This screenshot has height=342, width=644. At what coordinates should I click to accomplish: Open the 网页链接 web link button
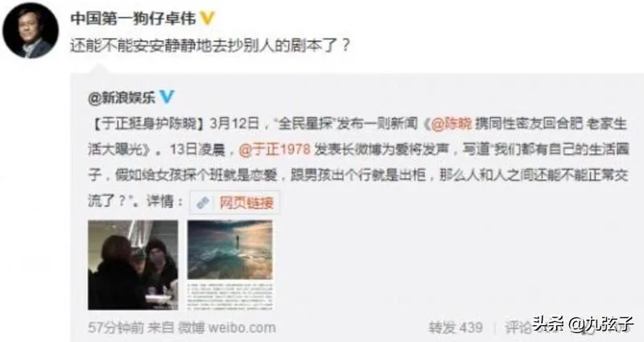click(235, 203)
